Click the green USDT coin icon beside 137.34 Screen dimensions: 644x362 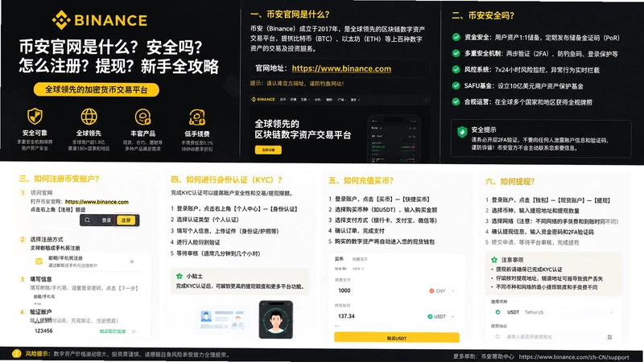pos(430,316)
